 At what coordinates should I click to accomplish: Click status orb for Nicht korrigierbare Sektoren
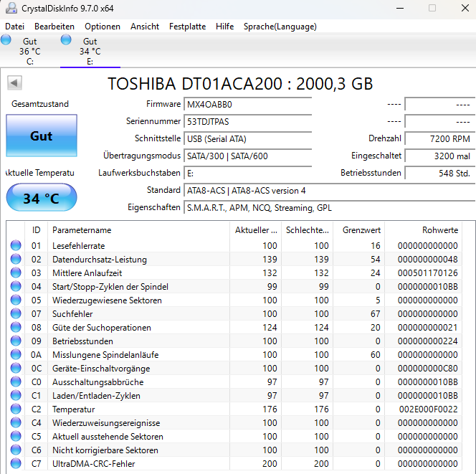tap(16, 450)
